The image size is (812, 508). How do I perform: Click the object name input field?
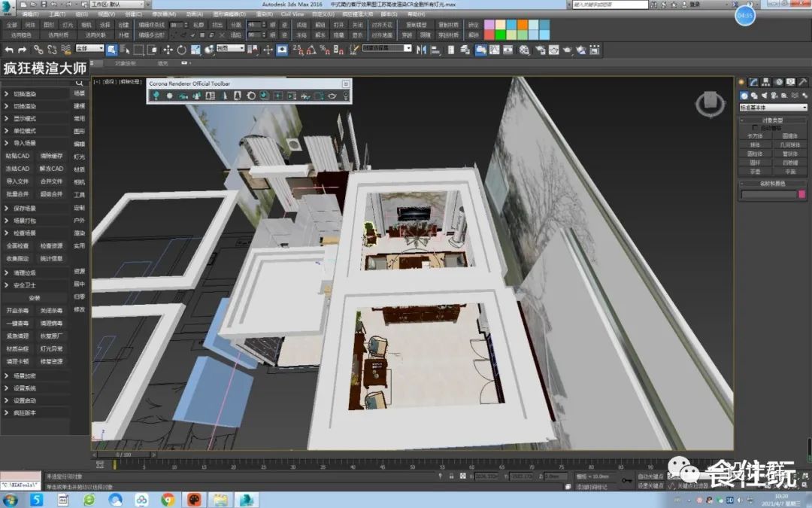pos(768,194)
